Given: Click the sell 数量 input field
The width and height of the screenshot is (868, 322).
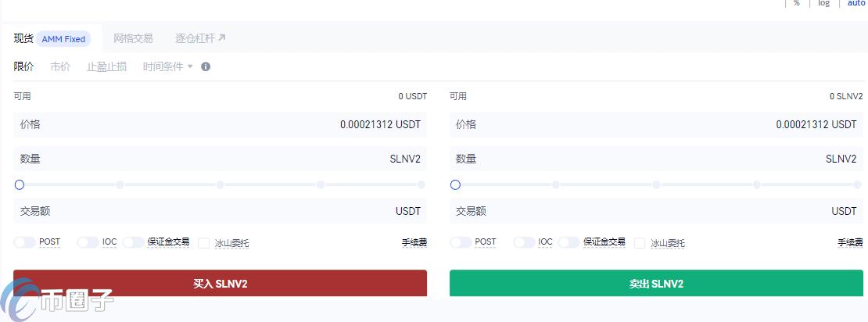Looking at the screenshot, I should pos(656,159).
